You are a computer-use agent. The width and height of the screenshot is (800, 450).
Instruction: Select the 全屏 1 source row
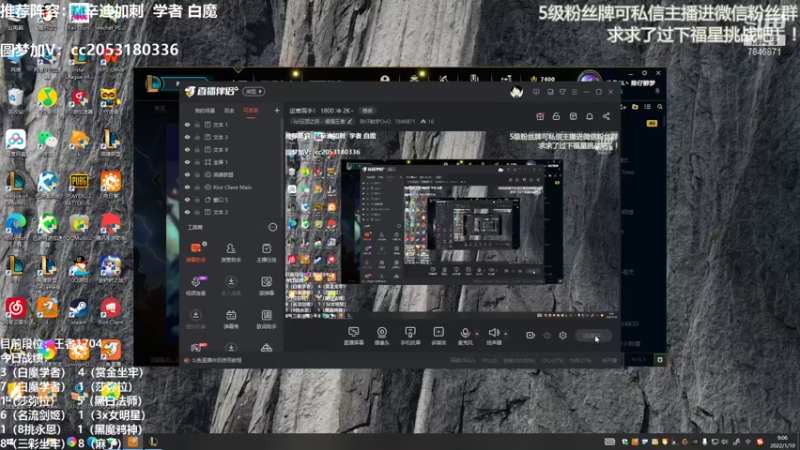pyautogui.click(x=231, y=162)
